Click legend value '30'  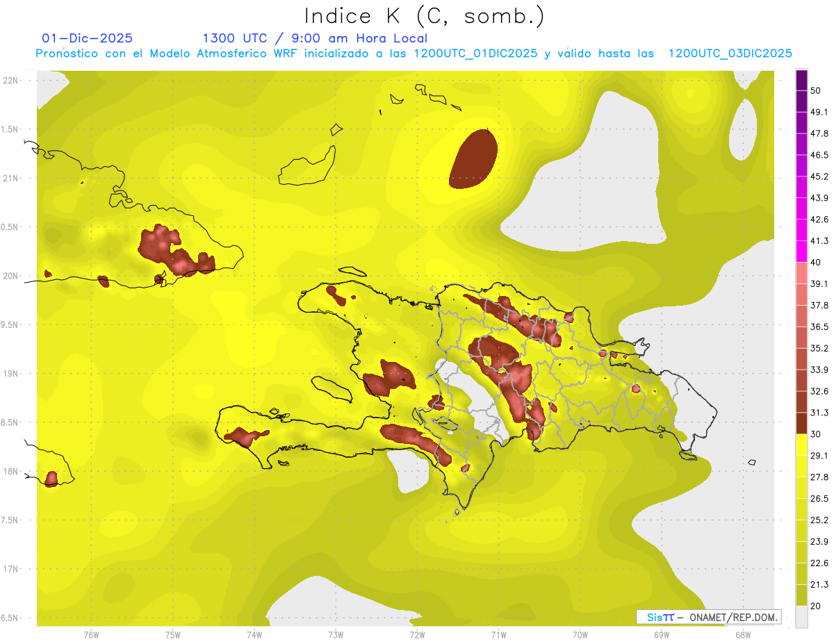816,434
